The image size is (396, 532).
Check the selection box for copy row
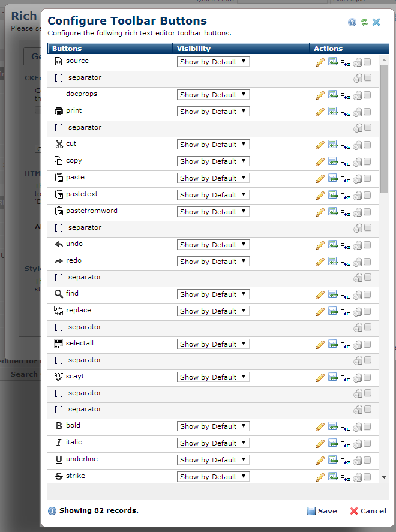coord(367,161)
